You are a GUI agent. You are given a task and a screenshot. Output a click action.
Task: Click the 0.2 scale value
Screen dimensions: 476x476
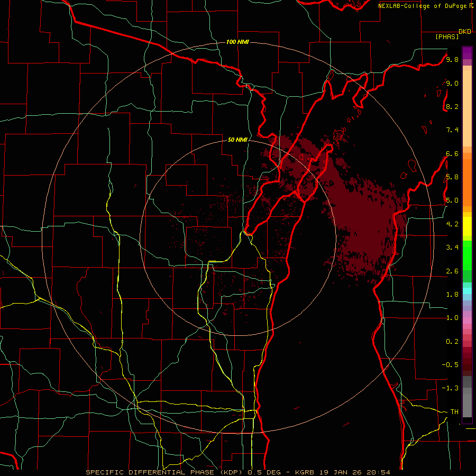click(x=452, y=342)
